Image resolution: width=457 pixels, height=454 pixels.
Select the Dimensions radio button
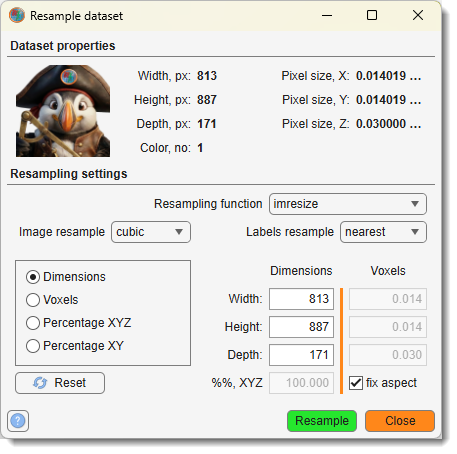33,277
